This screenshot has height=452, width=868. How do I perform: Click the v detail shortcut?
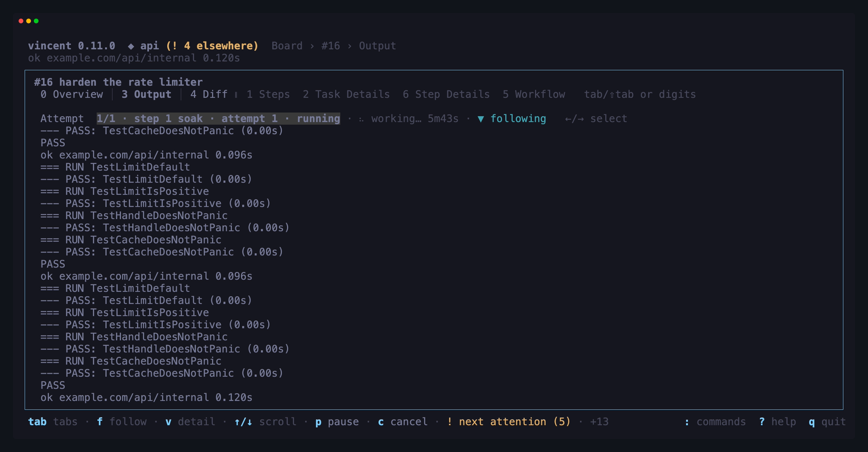[190, 422]
